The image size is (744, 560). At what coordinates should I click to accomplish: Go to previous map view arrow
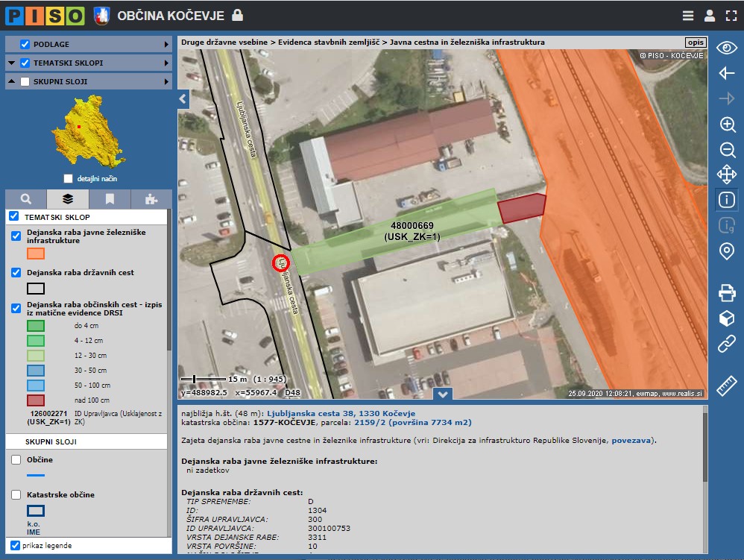pos(727,73)
